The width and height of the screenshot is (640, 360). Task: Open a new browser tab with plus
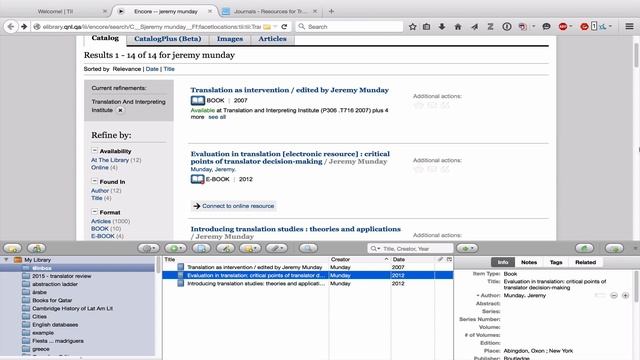(331, 11)
